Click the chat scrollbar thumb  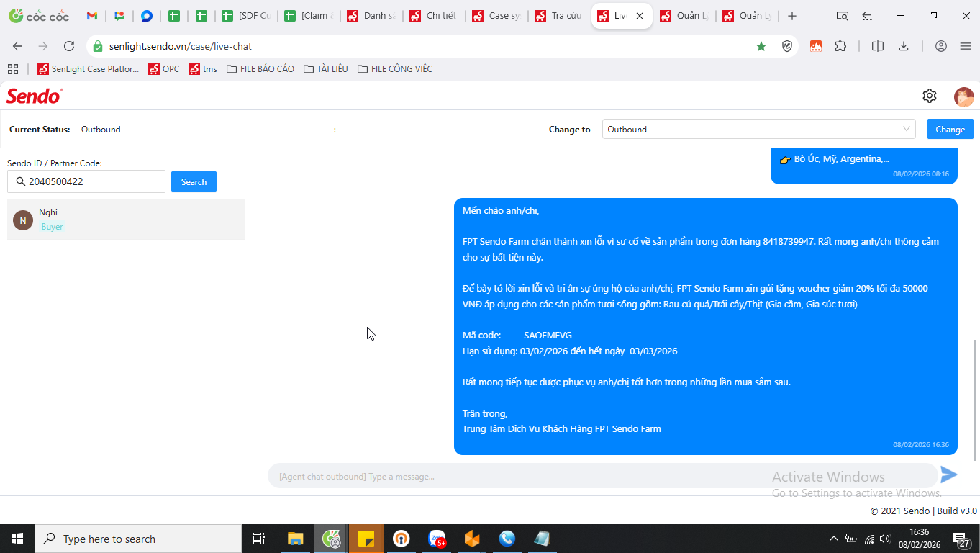(976, 400)
